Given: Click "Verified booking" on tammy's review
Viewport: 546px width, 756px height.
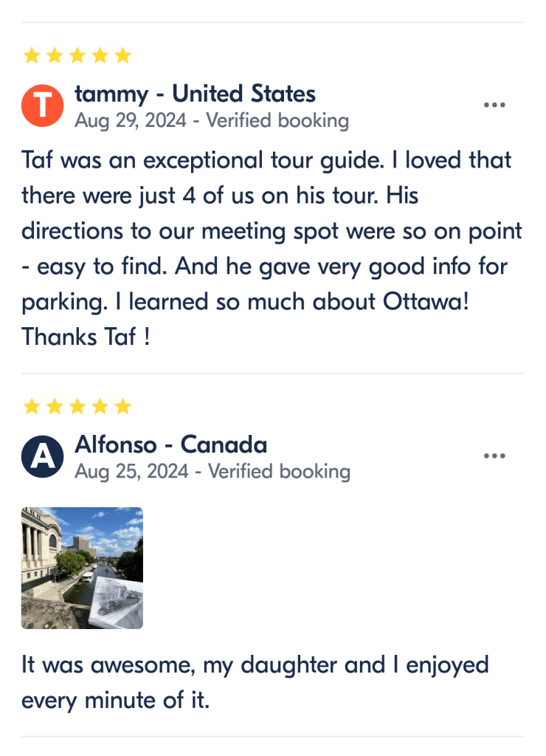Looking at the screenshot, I should 277,120.
